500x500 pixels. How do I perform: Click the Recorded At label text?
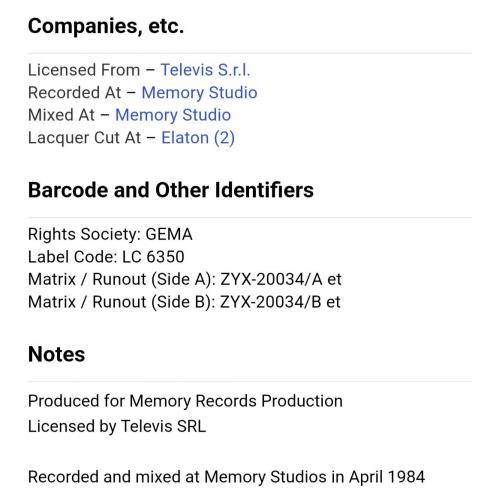click(x=75, y=93)
